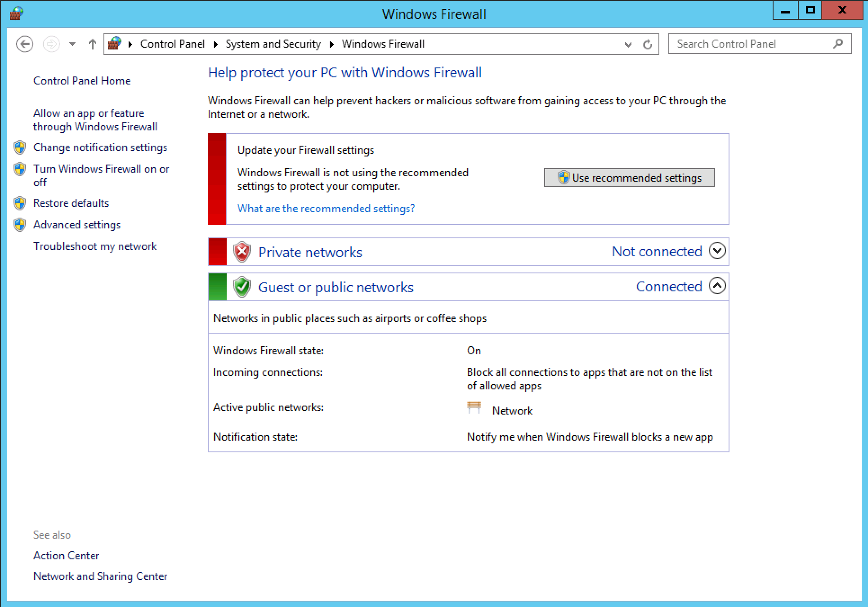
Task: Click the Private networks shield icon
Action: coord(239,252)
